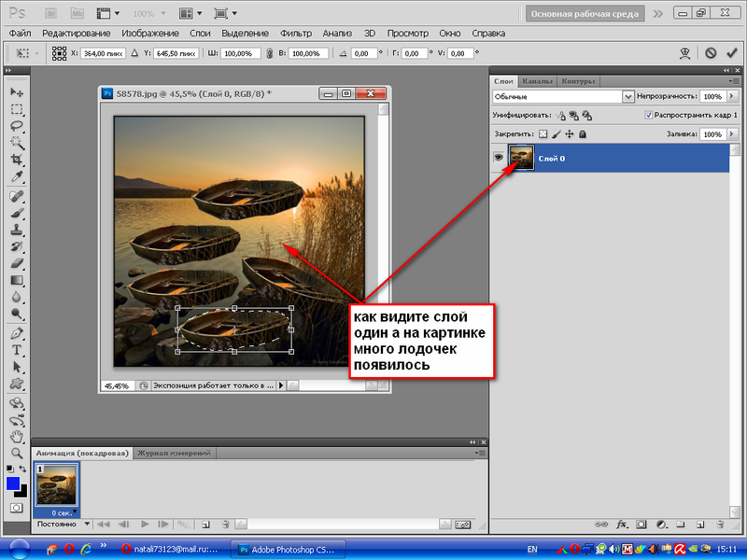The image size is (747, 560).
Task: Select the Move tool in the toolbox
Action: [x=17, y=92]
